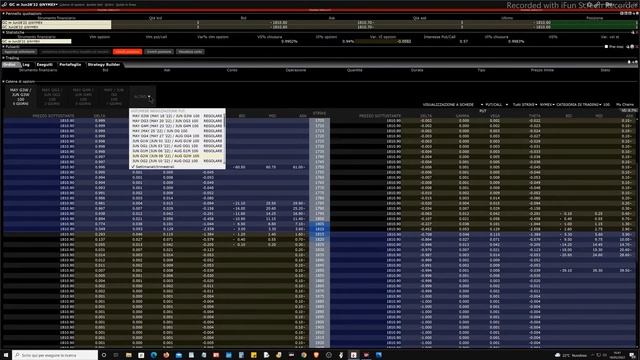The height and width of the screenshot is (360, 640).
Task: Open the PUT/CALL view dropdown
Action: [x=496, y=104]
